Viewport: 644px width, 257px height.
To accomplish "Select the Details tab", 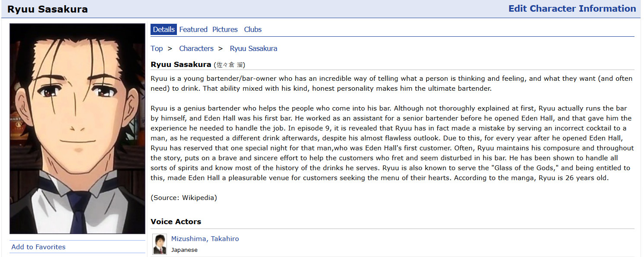I will [163, 29].
